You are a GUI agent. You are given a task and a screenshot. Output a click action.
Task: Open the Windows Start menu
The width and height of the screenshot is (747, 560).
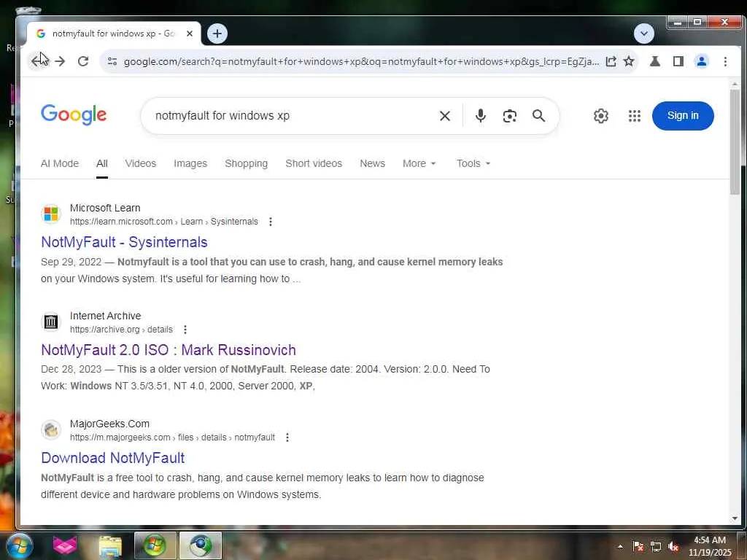(20, 545)
